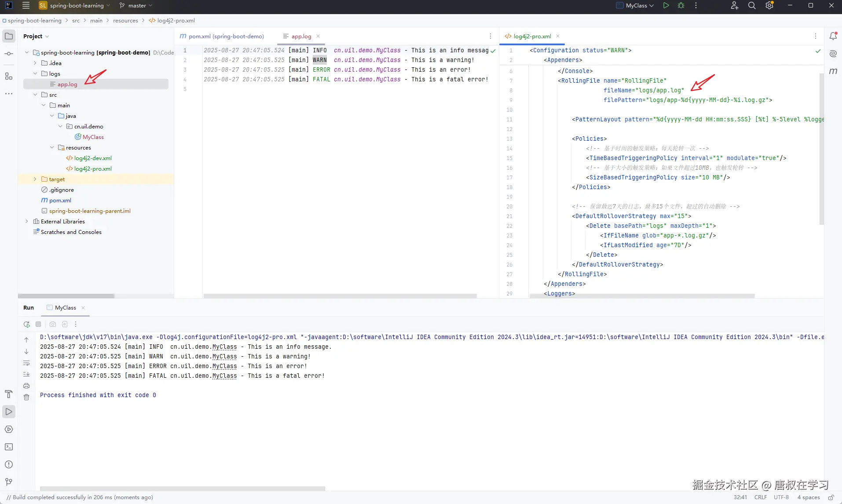Toggle the Project tool window folder icon
This screenshot has width=842, height=504.
9,36
